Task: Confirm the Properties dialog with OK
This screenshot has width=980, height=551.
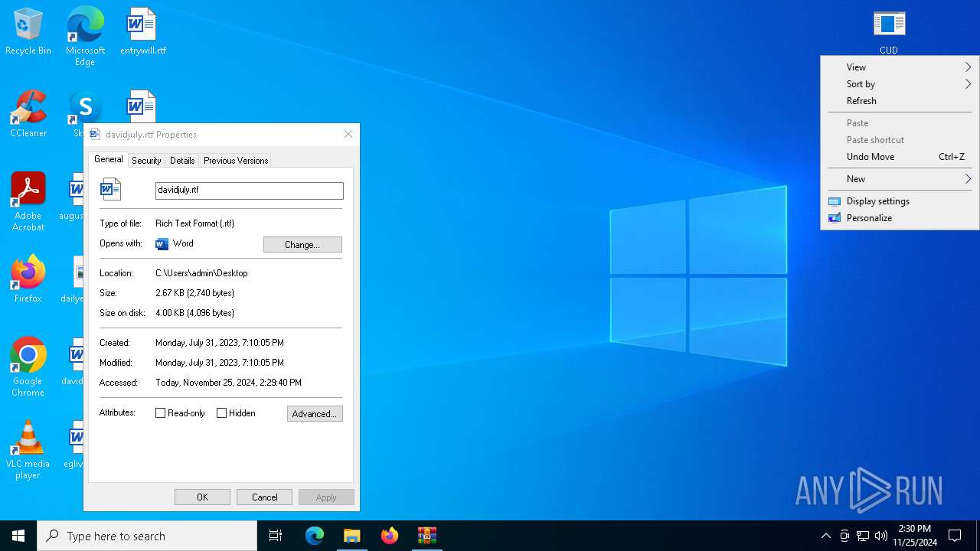Action: pos(202,497)
